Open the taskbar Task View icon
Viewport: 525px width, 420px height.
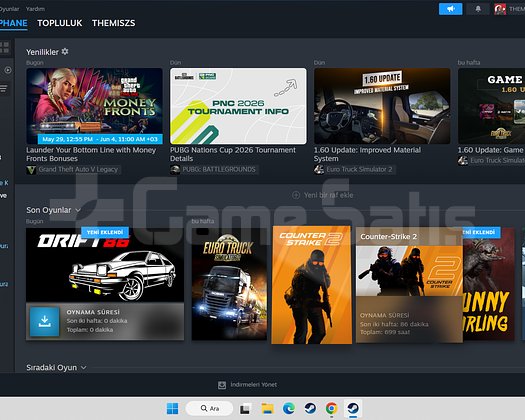245,409
